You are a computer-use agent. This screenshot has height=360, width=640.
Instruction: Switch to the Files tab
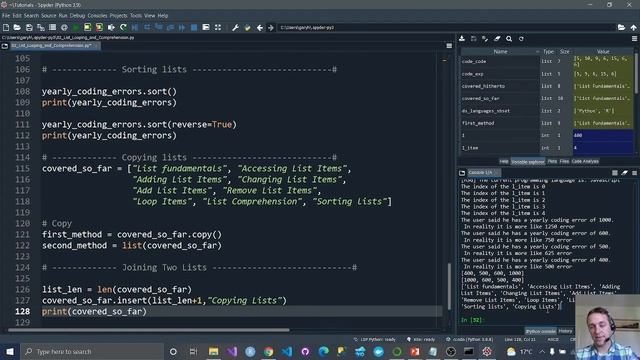(564, 162)
